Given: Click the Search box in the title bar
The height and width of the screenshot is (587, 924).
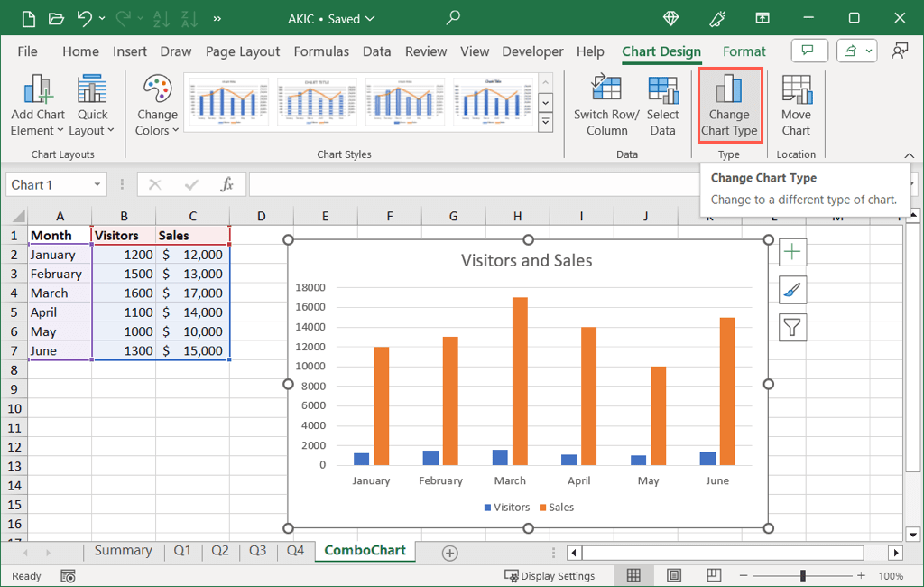Looking at the screenshot, I should 452,18.
